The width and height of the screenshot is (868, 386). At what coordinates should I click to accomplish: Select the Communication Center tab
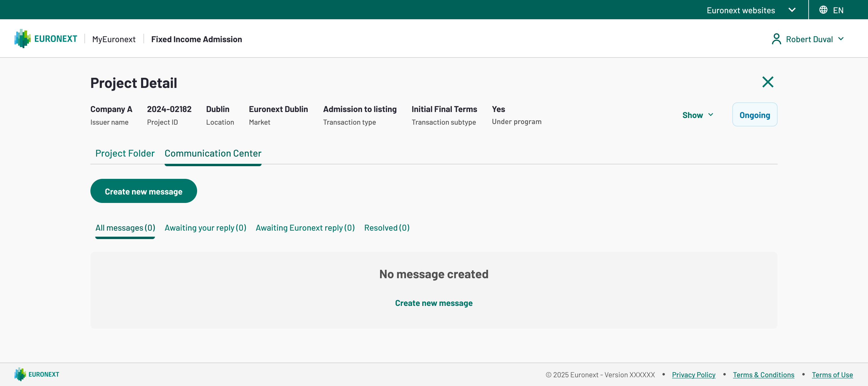click(212, 154)
